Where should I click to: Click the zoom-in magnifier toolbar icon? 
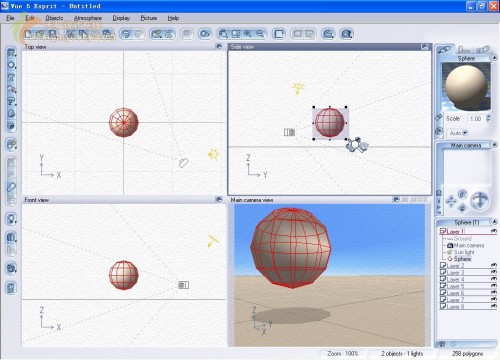point(247,34)
